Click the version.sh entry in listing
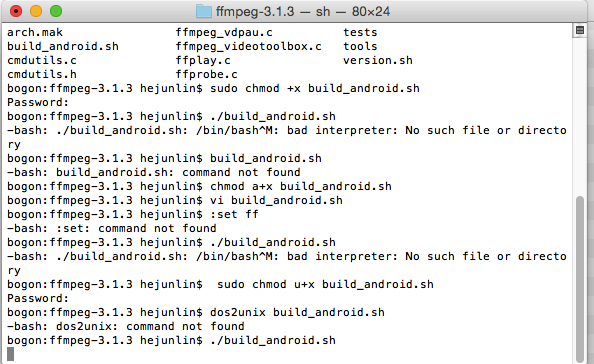Viewport: 594px width, 364px height. (378, 61)
